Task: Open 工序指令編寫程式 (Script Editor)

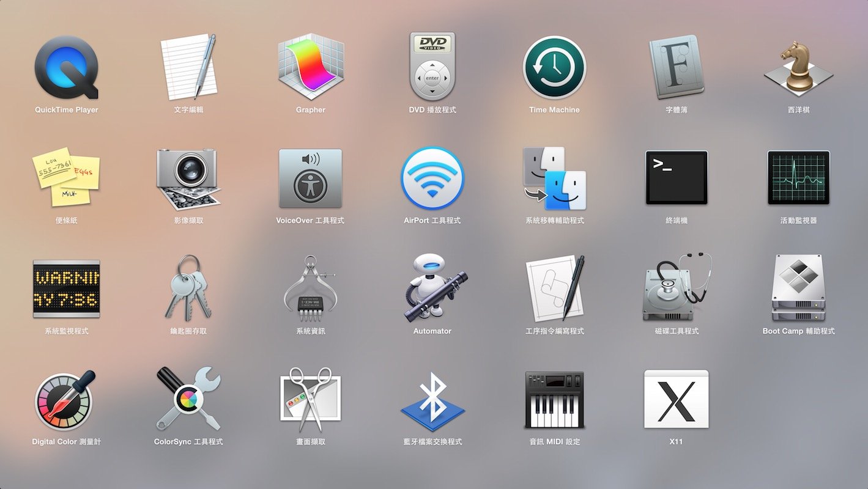Action: 555,289
